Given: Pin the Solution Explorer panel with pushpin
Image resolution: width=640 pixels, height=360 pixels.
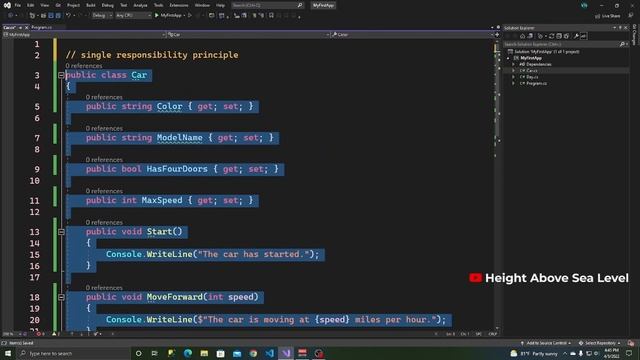Looking at the screenshot, I should (x=620, y=28).
